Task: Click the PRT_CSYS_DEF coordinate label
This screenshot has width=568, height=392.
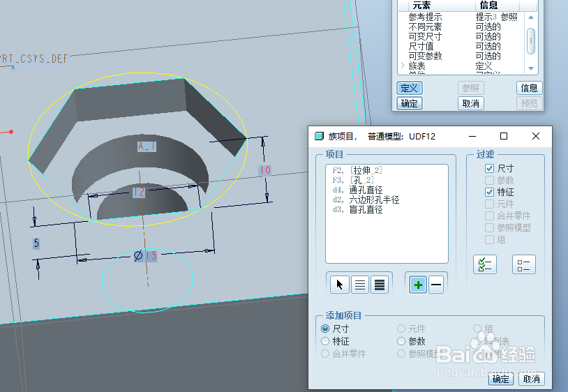Action: [33, 59]
